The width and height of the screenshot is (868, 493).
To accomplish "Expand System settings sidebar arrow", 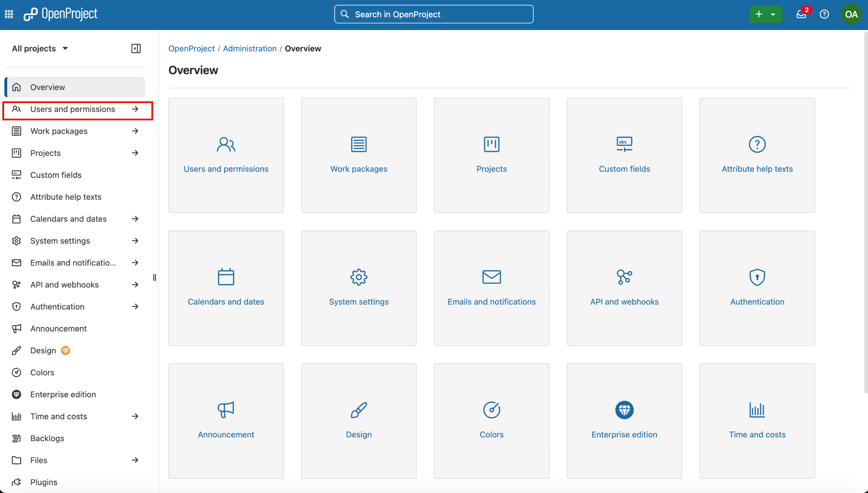I will 135,241.
